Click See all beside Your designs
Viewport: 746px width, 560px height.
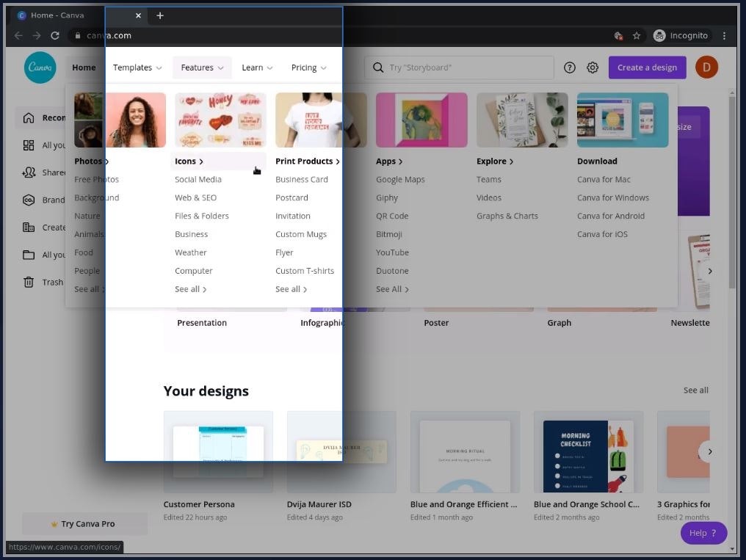[x=695, y=390]
